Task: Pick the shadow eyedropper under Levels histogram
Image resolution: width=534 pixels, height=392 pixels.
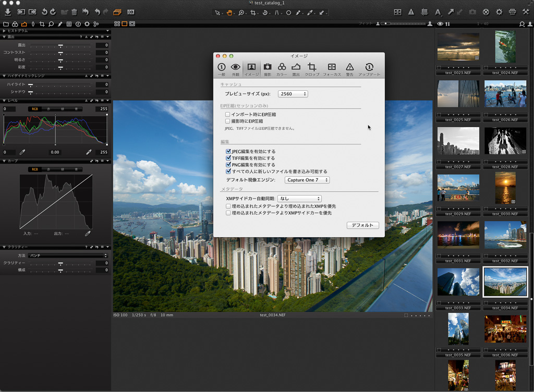Action: [22, 152]
